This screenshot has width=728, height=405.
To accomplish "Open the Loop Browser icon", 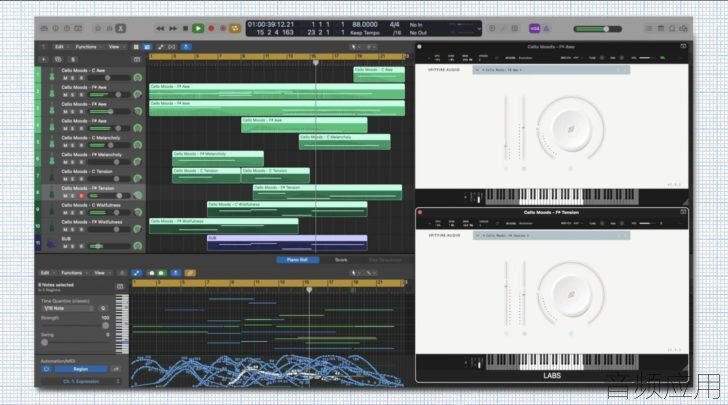I will click(x=672, y=28).
